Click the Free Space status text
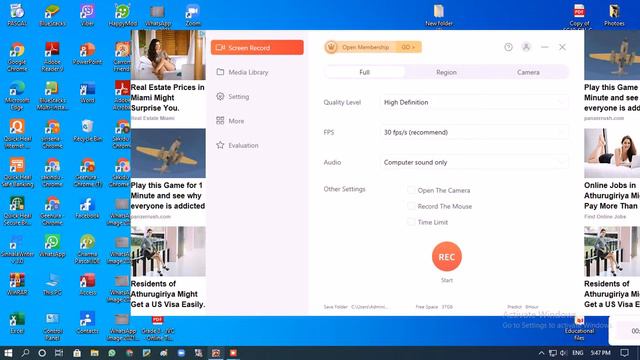The height and width of the screenshot is (360, 640). [x=434, y=307]
